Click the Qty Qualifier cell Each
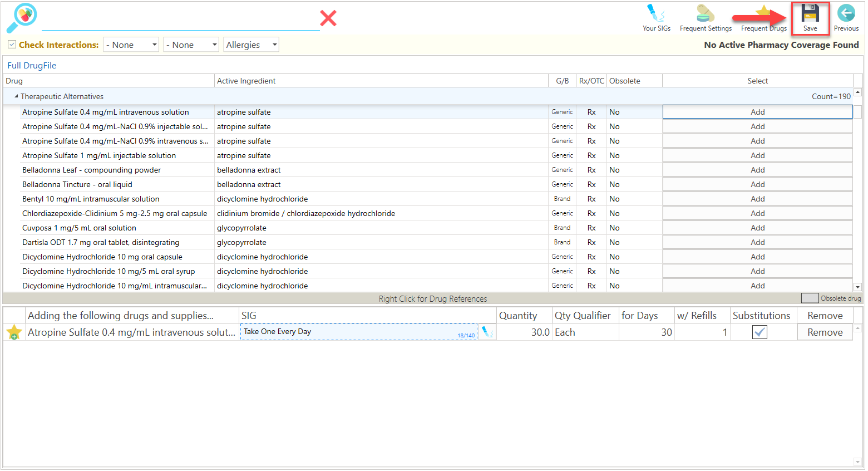 point(585,332)
